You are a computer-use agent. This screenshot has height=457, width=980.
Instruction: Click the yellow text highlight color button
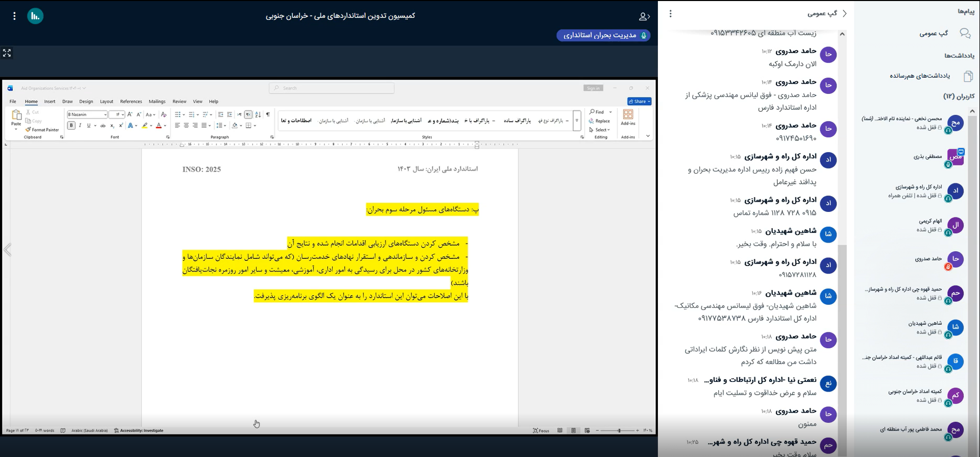(x=145, y=126)
